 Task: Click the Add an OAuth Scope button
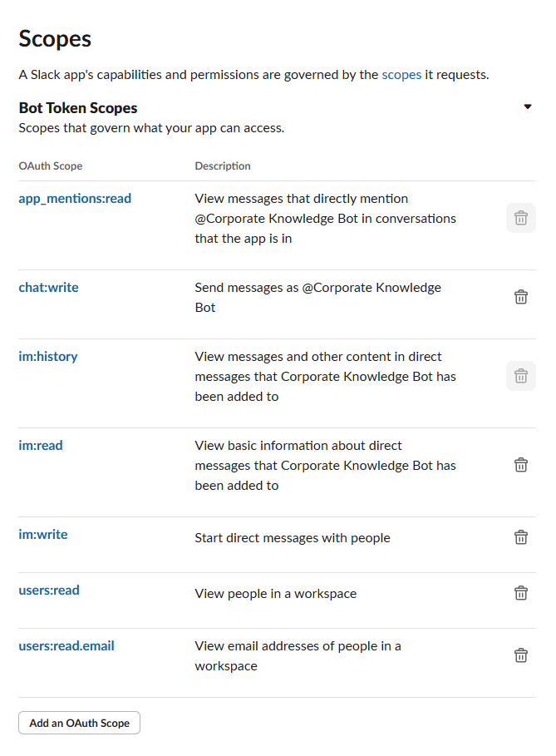[x=79, y=723]
